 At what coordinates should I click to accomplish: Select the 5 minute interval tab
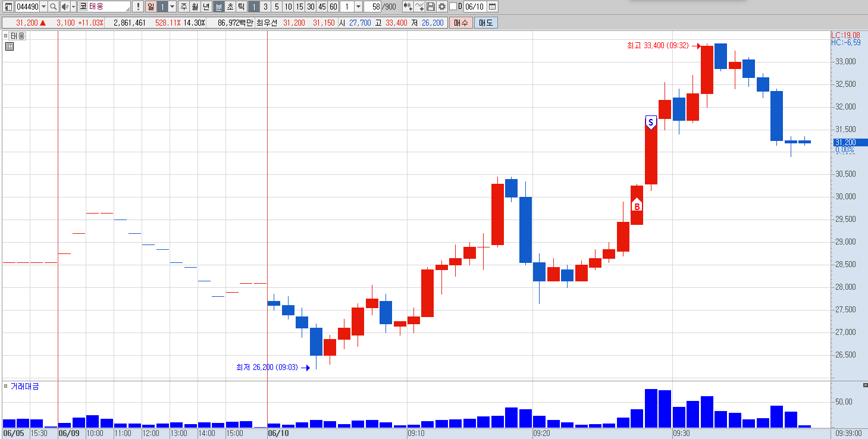point(277,7)
